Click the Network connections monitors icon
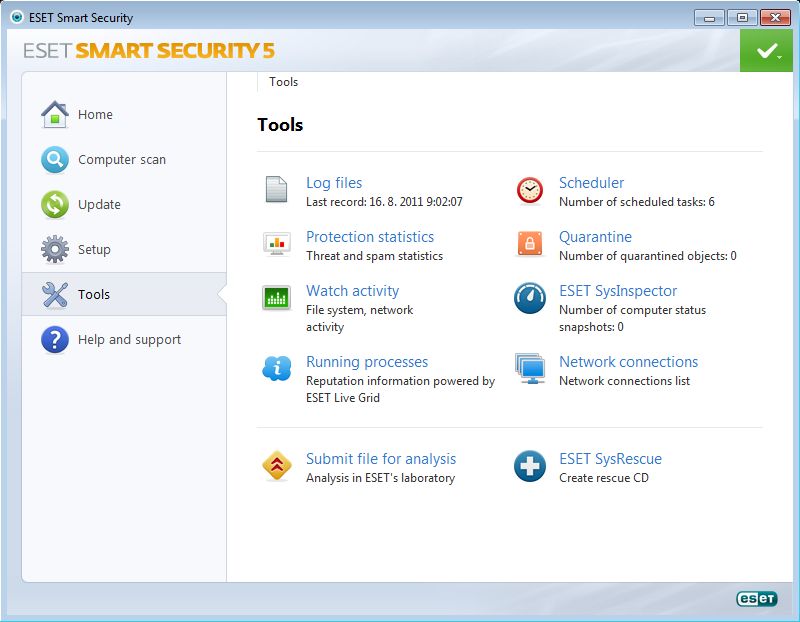The width and height of the screenshot is (800, 622). pos(530,368)
